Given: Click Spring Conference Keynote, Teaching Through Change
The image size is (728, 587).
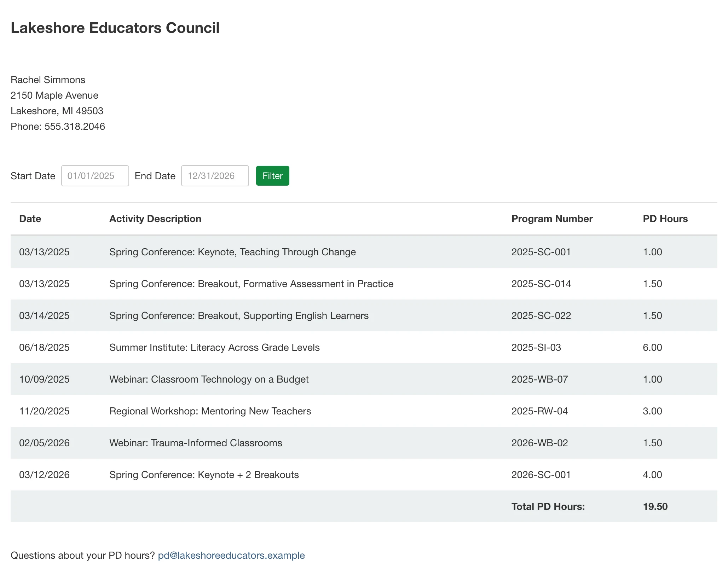Looking at the screenshot, I should click(x=233, y=252).
